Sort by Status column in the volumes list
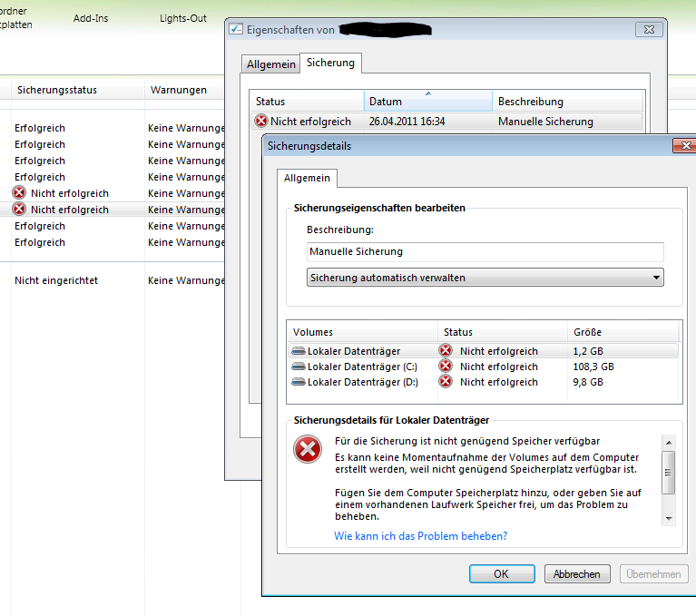 [x=503, y=332]
